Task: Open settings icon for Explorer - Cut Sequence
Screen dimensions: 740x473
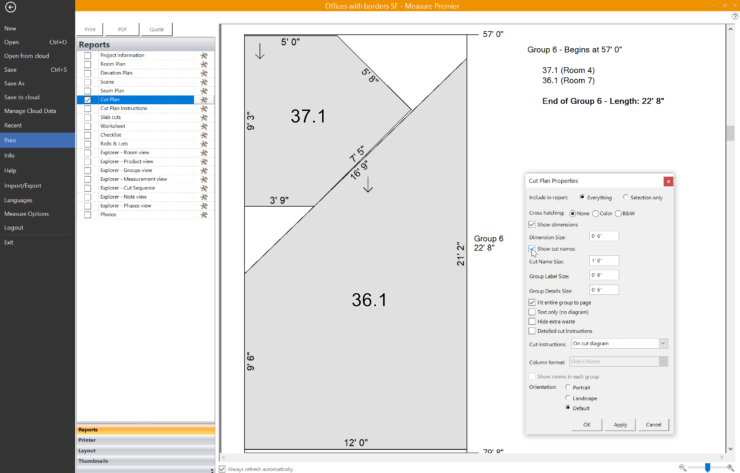Action: point(204,188)
